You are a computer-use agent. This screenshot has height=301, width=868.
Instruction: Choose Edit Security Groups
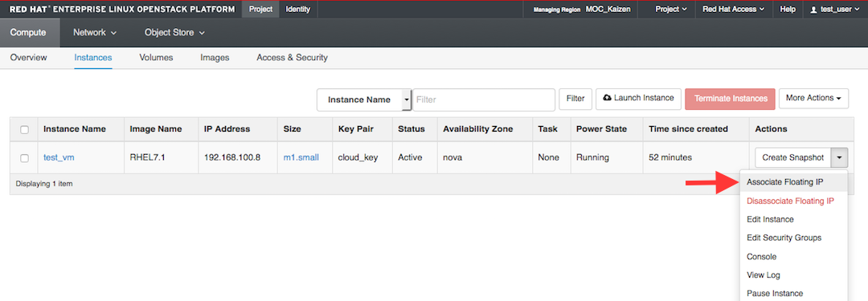793,238
